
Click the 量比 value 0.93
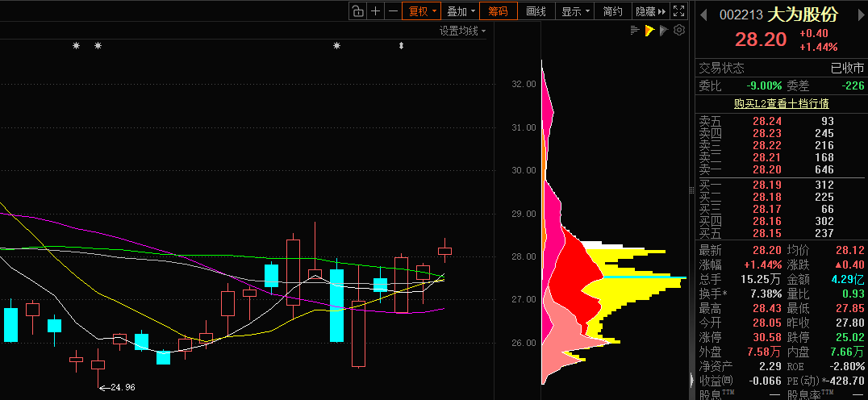click(x=854, y=294)
